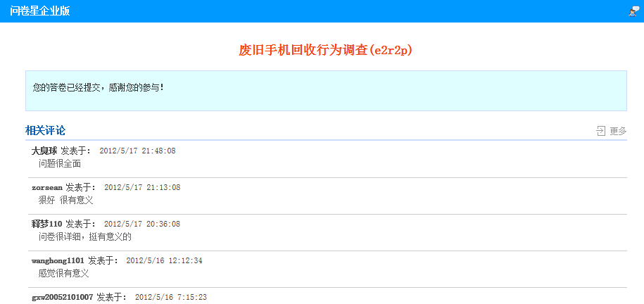Screen dimensions: 644x304
Task: Click the comment text 问题很全面
Action: (x=60, y=163)
